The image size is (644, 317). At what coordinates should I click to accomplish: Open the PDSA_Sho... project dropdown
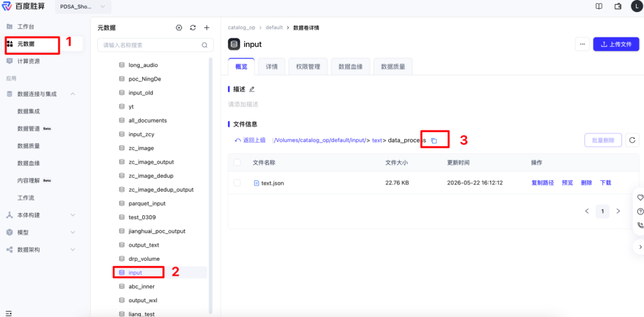pos(83,7)
